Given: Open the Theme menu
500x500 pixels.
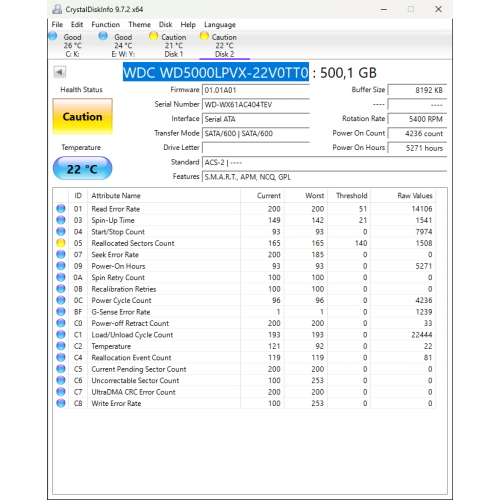Looking at the screenshot, I should (x=139, y=25).
